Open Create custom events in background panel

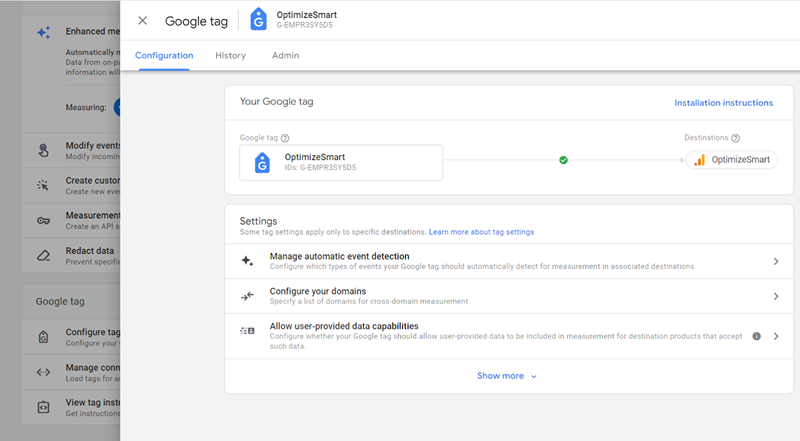point(70,186)
